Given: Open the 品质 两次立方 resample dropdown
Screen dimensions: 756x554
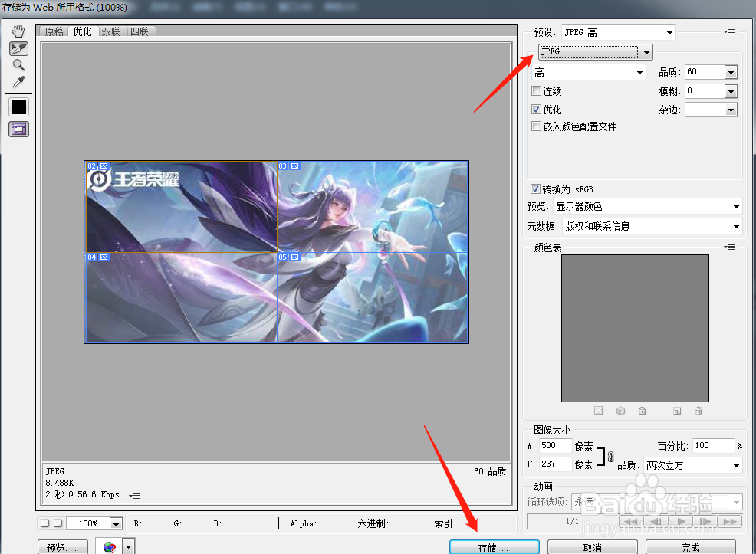Looking at the screenshot, I should pos(693,465).
